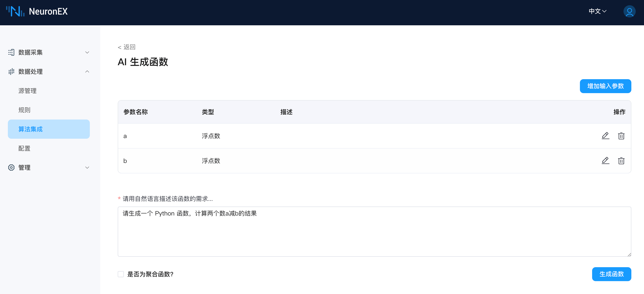
Task: Expand the 管理 menu chevron
Action: click(x=87, y=168)
